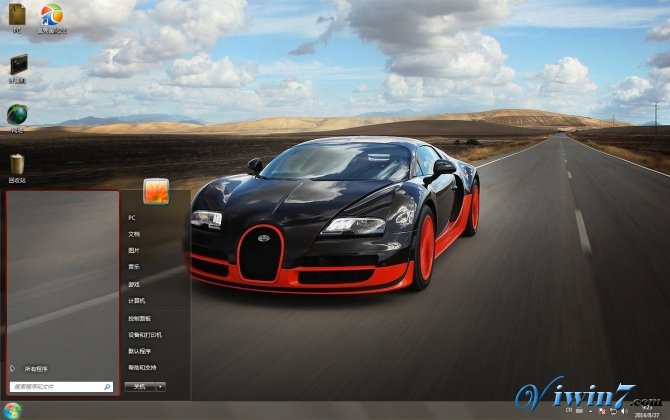670x420 pixels.
Task: Open 图片 in the Start menu
Action: pyautogui.click(x=134, y=250)
